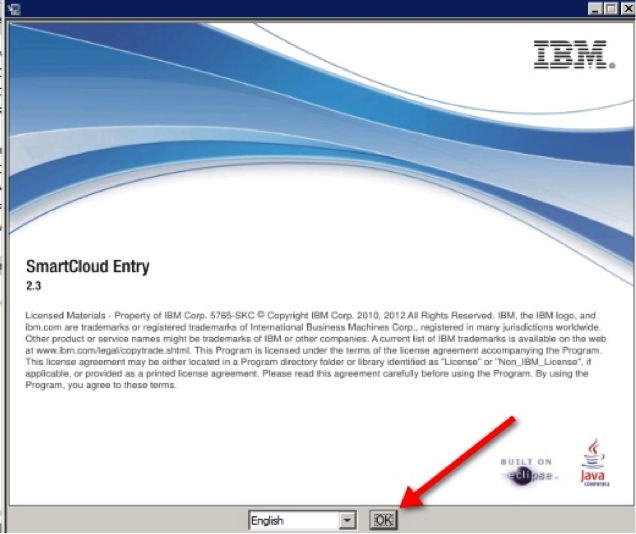Click the installer icon in title bar
The height and width of the screenshot is (534, 636).
coord(14,8)
